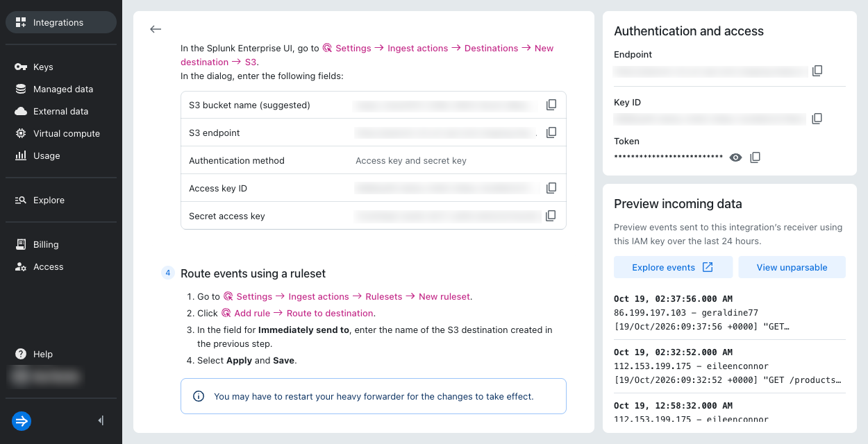Copy the suggested S3 bucket name
868x444 pixels.
[551, 105]
